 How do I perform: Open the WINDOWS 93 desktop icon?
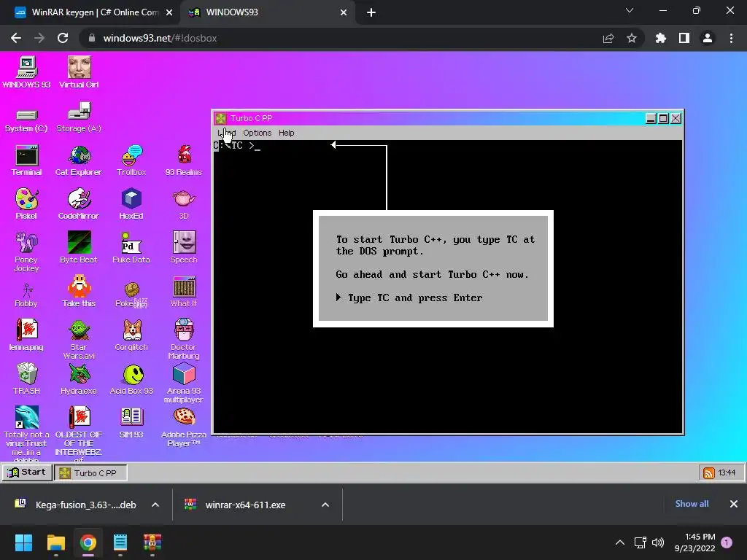[x=27, y=72]
